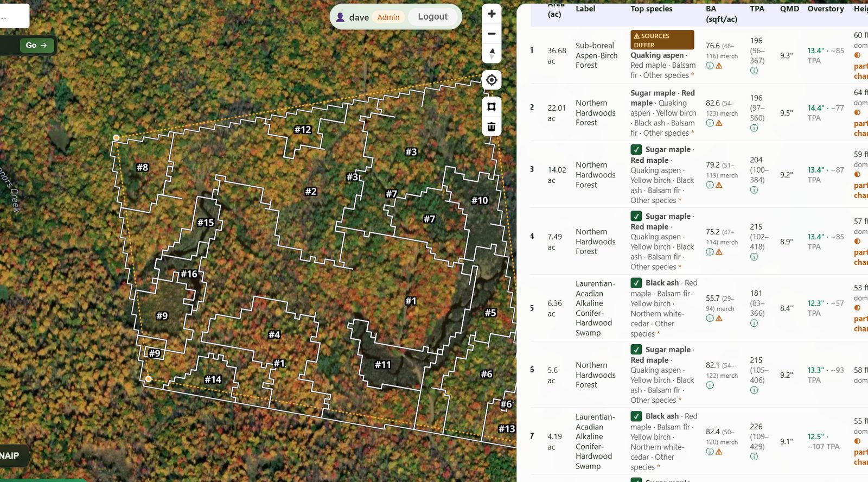Toggle the green checkbox for stand 3
This screenshot has width=868, height=482.
click(x=636, y=149)
